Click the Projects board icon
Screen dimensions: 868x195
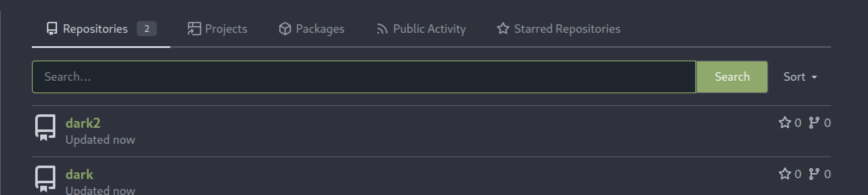click(x=194, y=29)
